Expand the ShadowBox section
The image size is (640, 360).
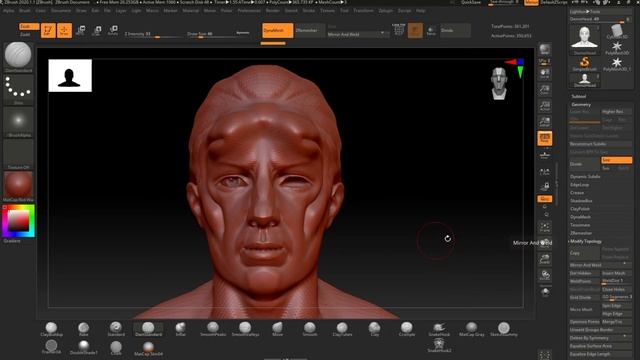[581, 201]
